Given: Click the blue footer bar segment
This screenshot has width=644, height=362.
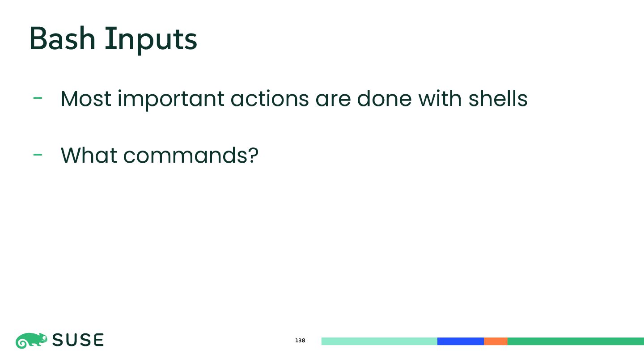Looking at the screenshot, I should (461, 341).
